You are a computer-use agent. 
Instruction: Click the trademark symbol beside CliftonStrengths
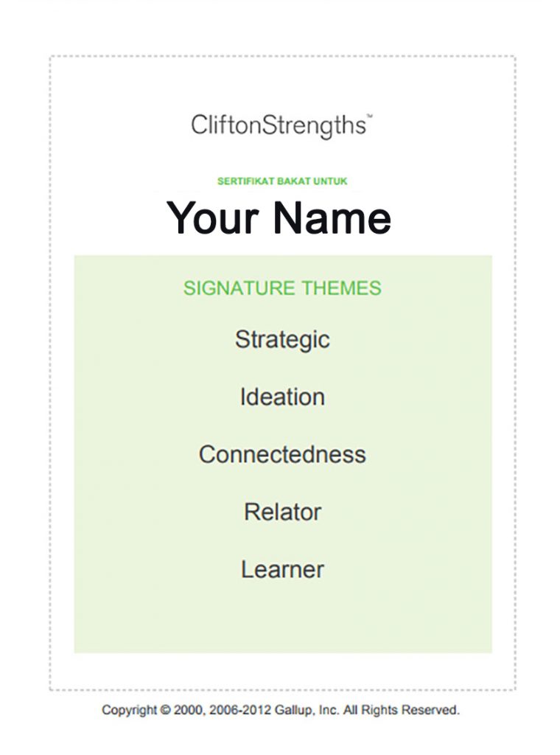point(369,116)
